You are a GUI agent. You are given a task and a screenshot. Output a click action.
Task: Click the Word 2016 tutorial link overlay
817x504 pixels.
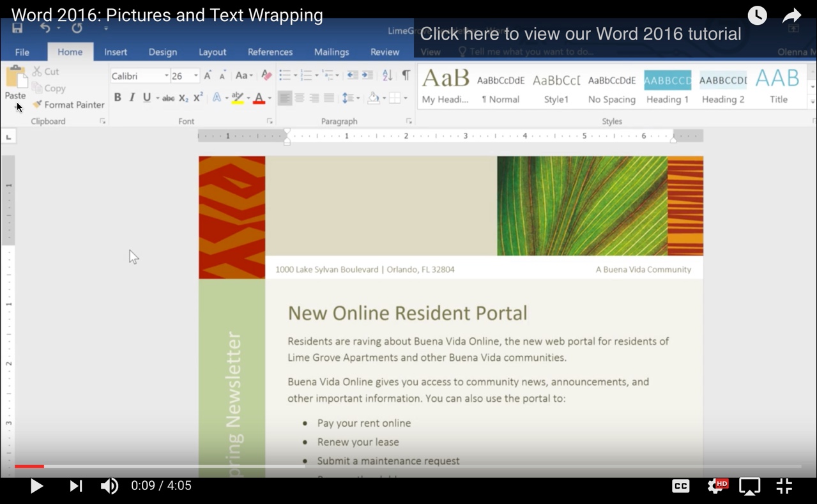(581, 34)
